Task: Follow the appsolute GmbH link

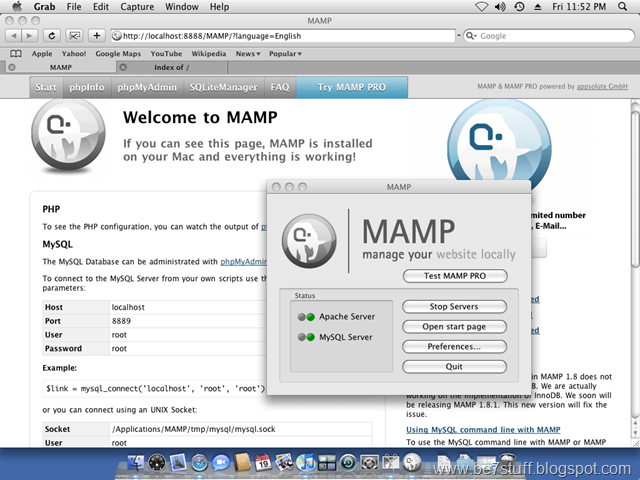Action: coord(602,87)
